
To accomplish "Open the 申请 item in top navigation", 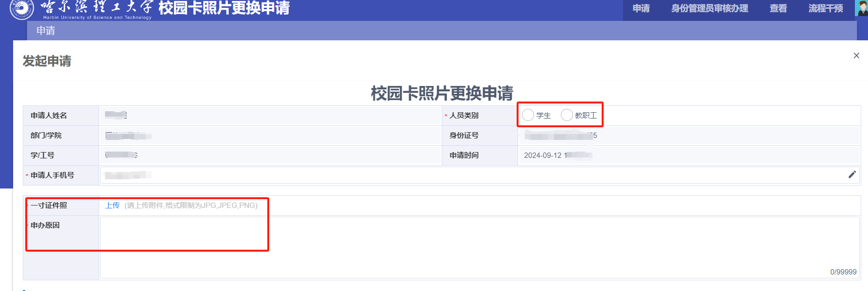I will click(x=641, y=9).
